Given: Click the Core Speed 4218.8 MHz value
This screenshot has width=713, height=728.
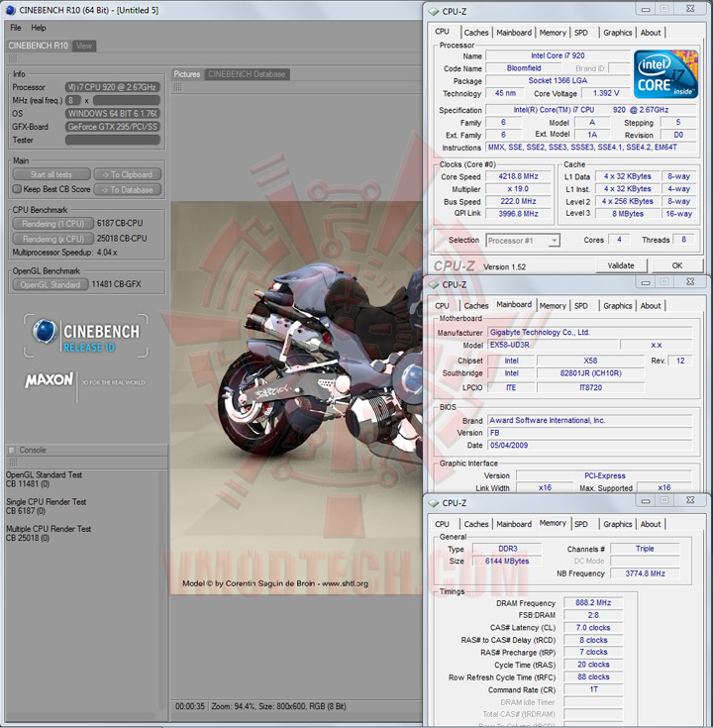Looking at the screenshot, I should [x=518, y=176].
